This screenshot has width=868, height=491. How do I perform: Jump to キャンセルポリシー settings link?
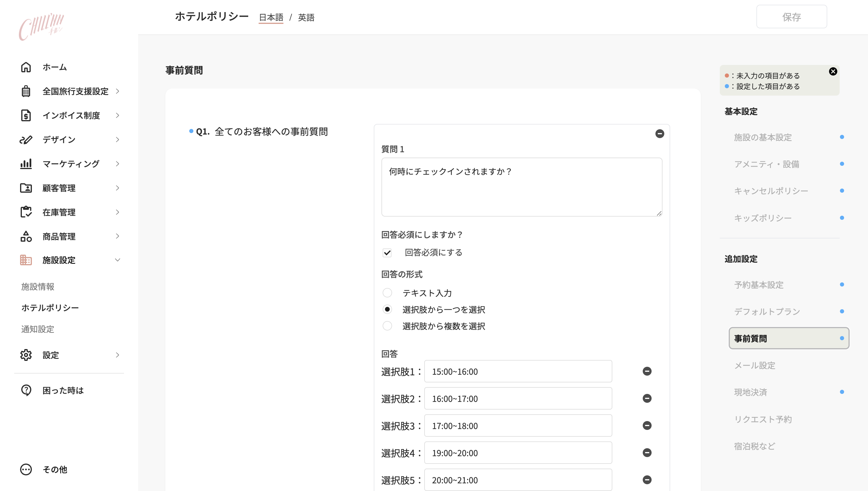click(771, 191)
